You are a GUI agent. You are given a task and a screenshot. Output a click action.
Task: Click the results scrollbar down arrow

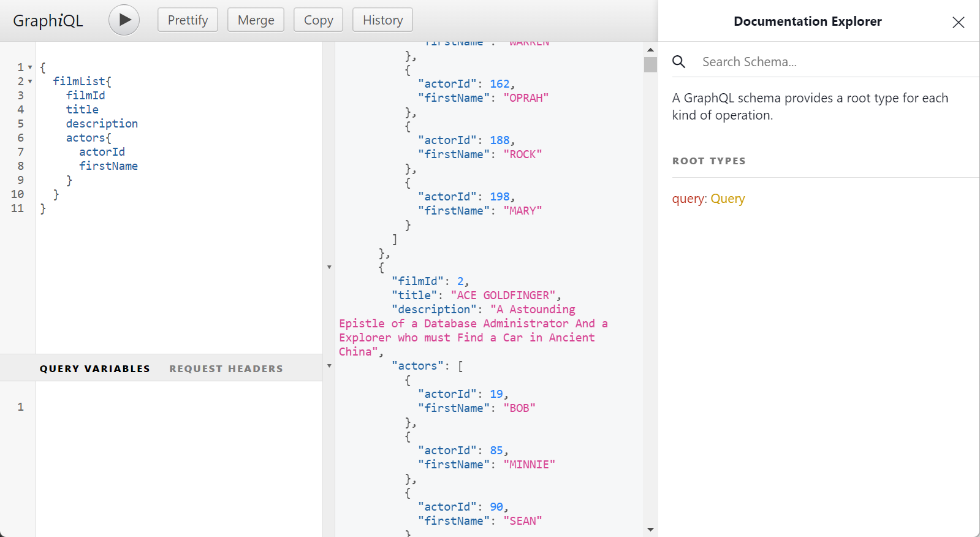coord(650,530)
